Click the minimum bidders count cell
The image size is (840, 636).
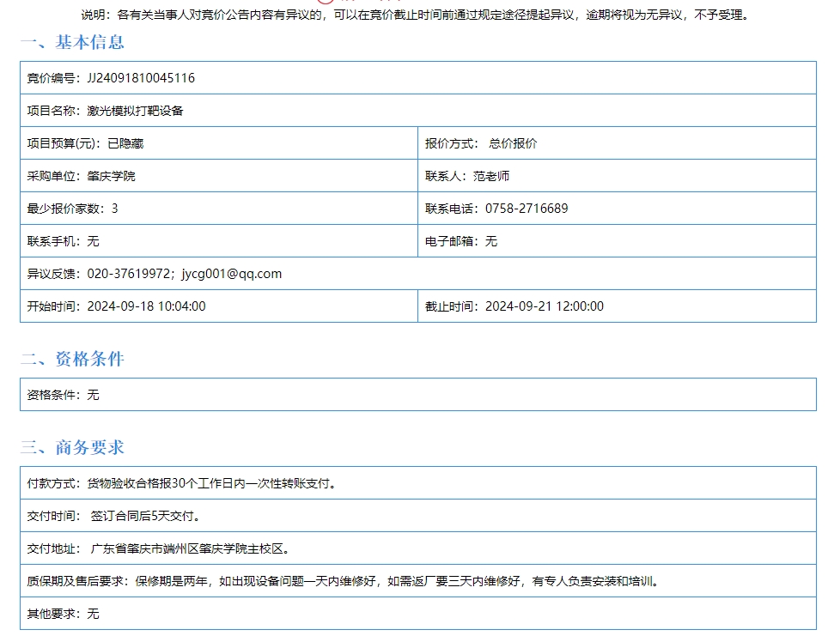point(73,209)
